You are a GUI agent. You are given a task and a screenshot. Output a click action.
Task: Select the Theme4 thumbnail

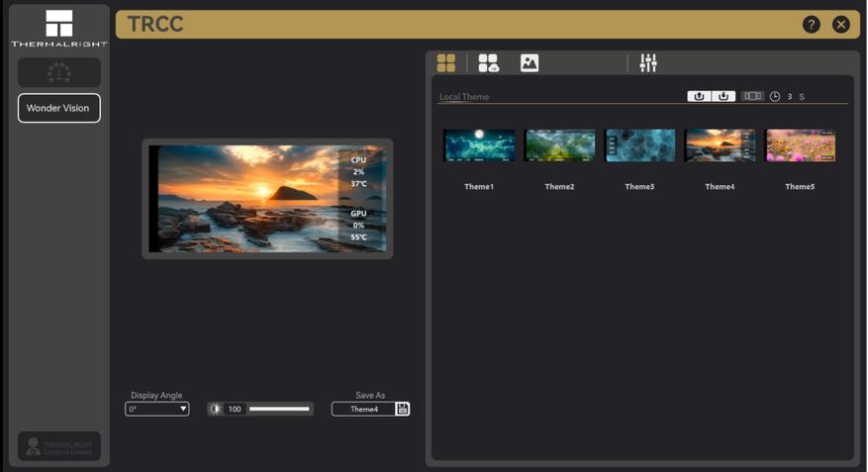pyautogui.click(x=720, y=145)
